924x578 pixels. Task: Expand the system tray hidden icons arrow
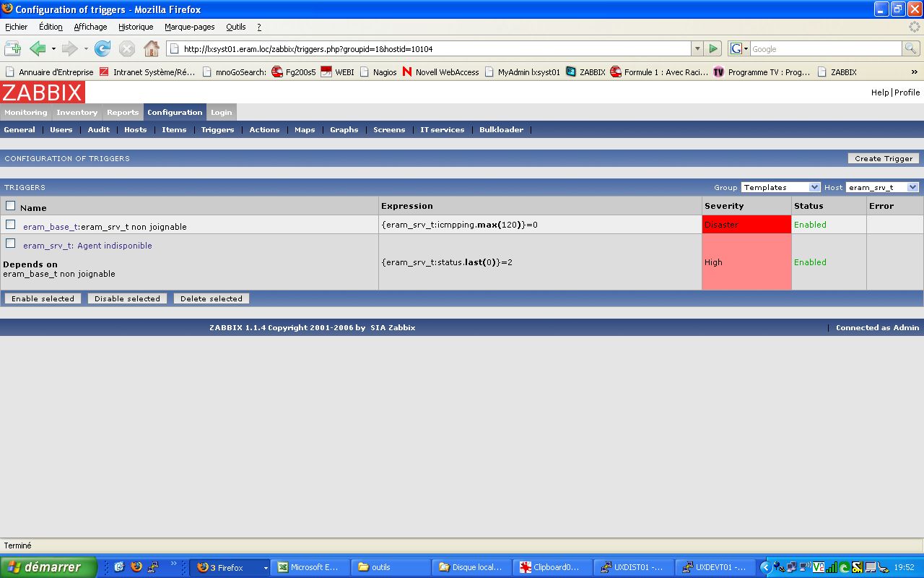[767, 568]
